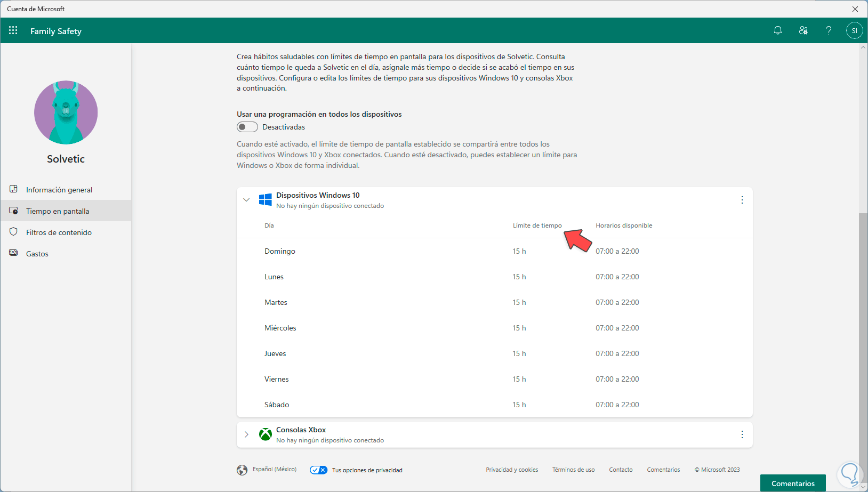Open Tus opciones de privacidad
Viewport: 868px width, 492px height.
pyautogui.click(x=367, y=470)
